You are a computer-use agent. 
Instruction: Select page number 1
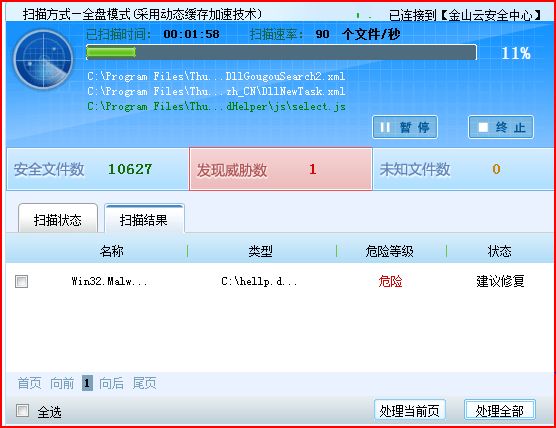(x=87, y=383)
